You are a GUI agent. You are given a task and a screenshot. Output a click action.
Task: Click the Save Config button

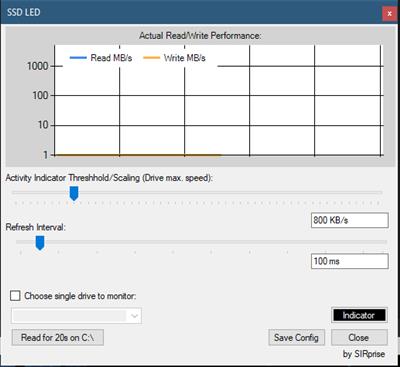296,337
